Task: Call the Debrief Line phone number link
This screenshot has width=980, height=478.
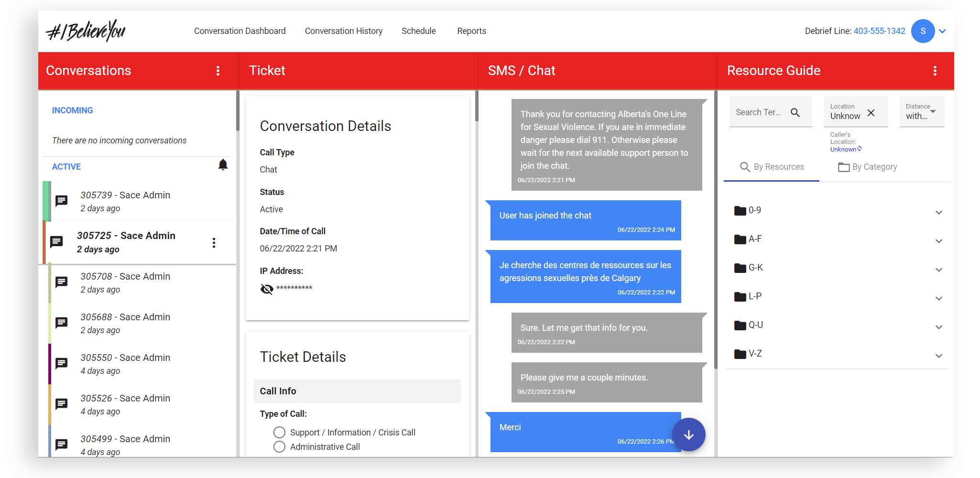Action: click(x=879, y=31)
